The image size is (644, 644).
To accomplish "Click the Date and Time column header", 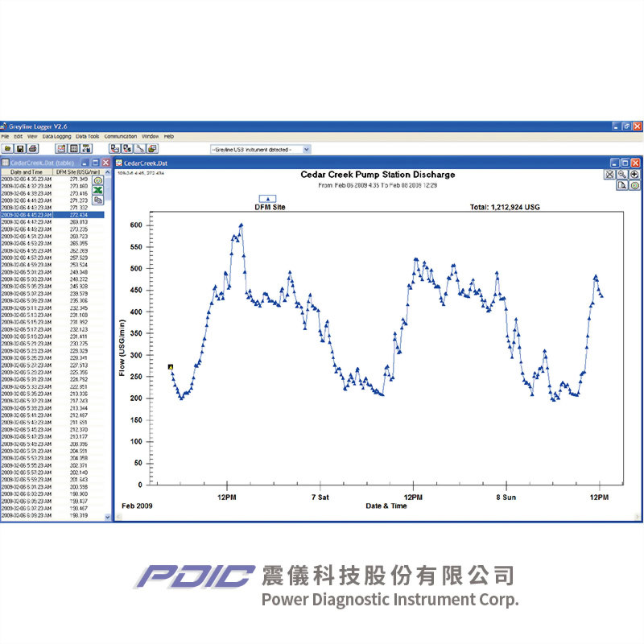I will pyautogui.click(x=27, y=171).
